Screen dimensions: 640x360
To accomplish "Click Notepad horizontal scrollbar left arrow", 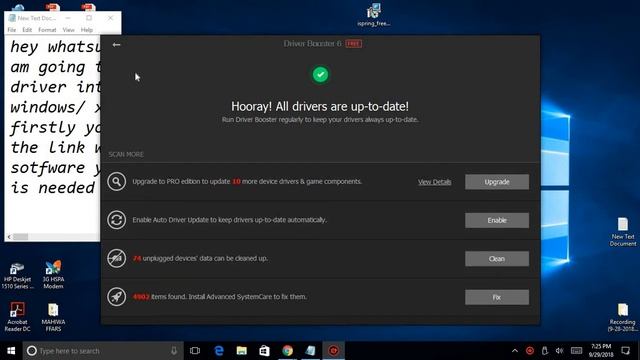I will [x=9, y=237].
